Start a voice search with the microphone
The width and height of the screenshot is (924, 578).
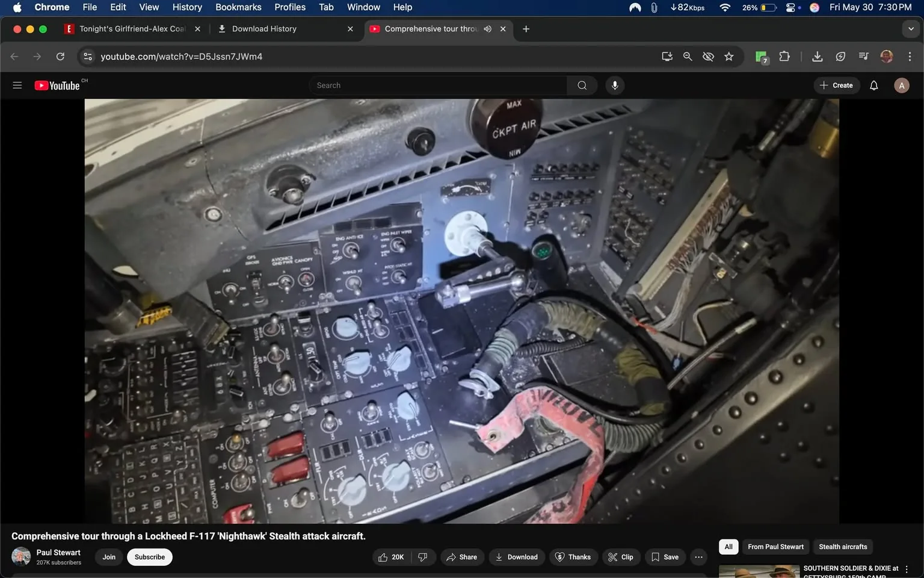tap(614, 85)
